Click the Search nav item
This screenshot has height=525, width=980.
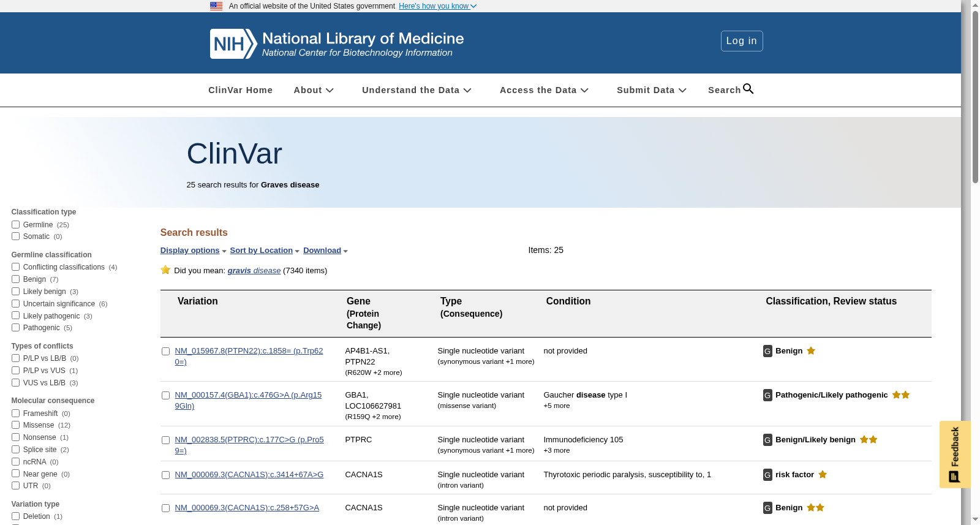(731, 90)
